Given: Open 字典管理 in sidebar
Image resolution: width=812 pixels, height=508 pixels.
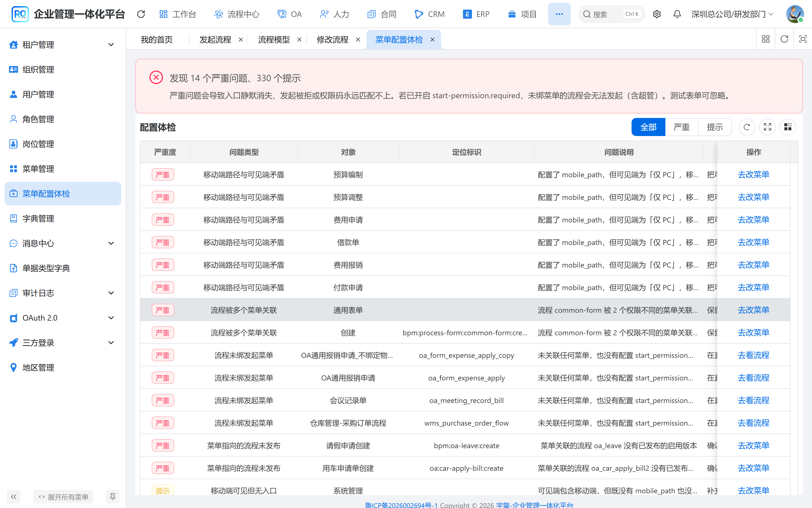Looking at the screenshot, I should tap(63, 219).
